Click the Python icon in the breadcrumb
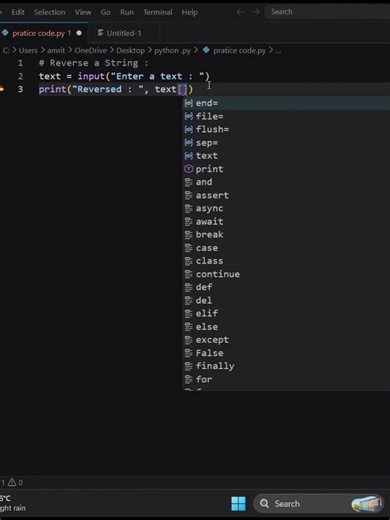 (206, 50)
